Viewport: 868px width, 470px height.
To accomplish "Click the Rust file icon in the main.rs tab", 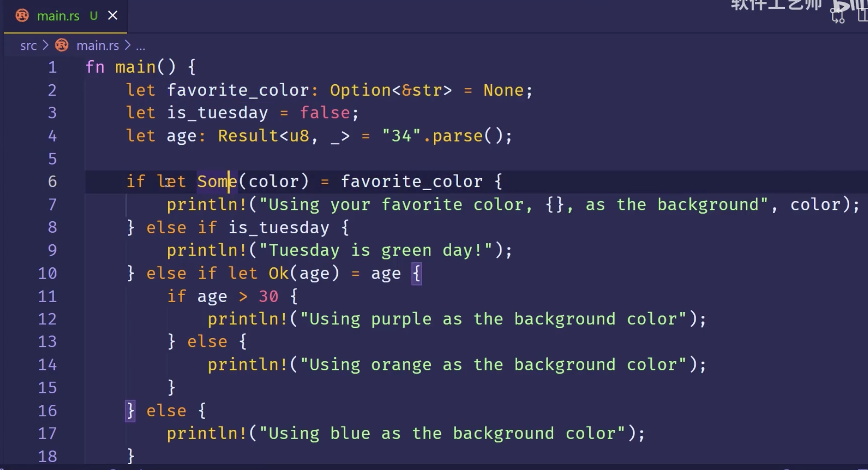I will 22,16.
